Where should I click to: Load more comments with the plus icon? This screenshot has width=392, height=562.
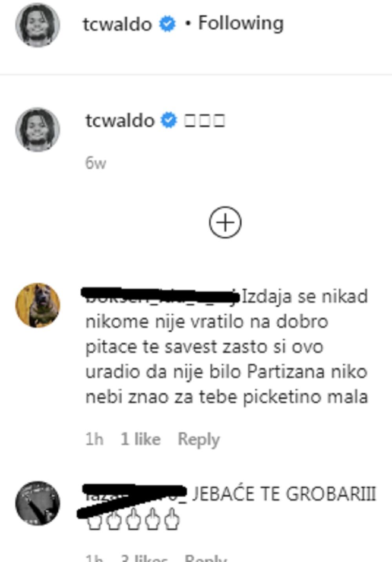tap(225, 222)
